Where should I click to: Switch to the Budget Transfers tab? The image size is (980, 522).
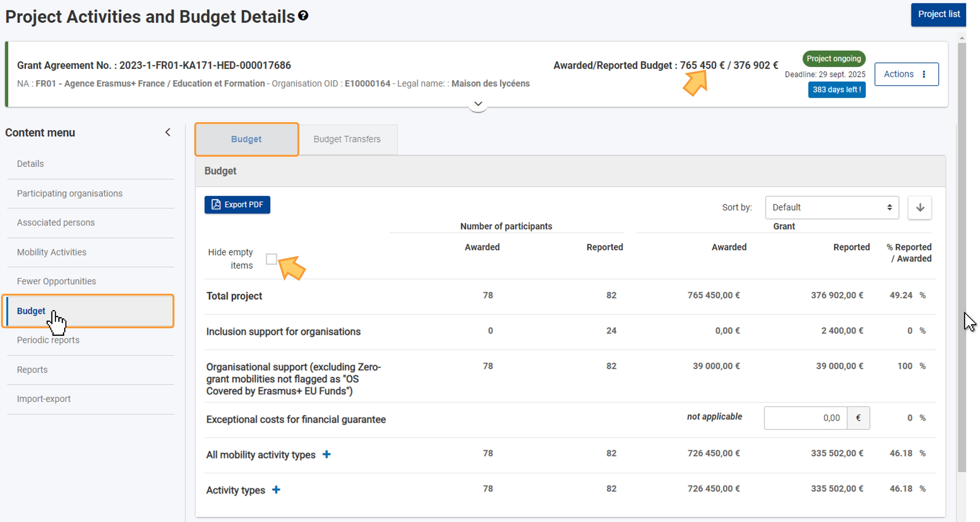pyautogui.click(x=347, y=139)
